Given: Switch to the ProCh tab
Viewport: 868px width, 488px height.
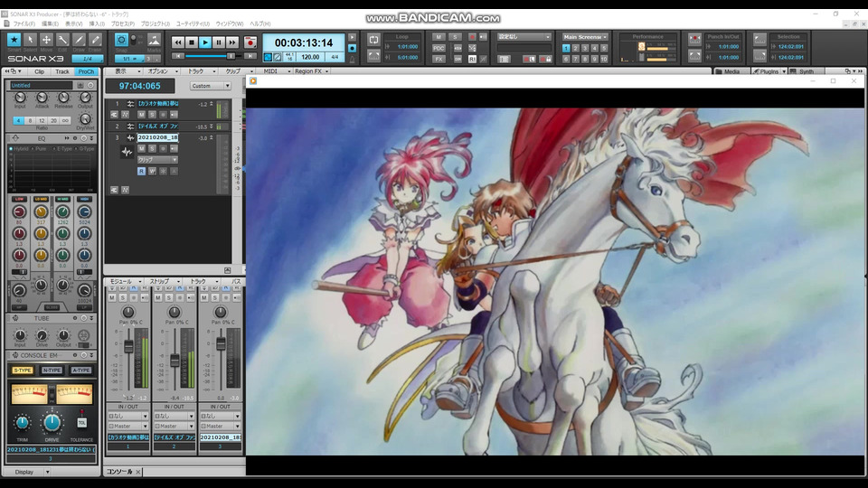Looking at the screenshot, I should click(x=86, y=71).
